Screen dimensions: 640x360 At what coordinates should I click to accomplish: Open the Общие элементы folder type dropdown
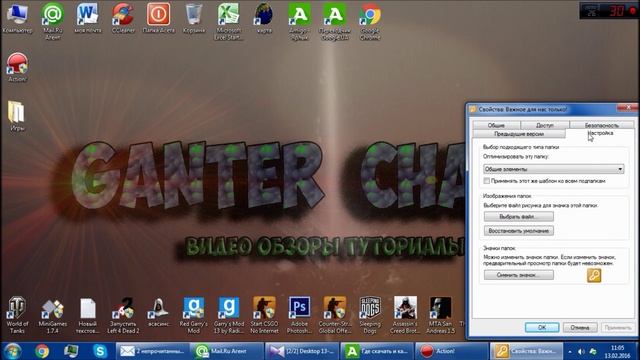click(553, 169)
